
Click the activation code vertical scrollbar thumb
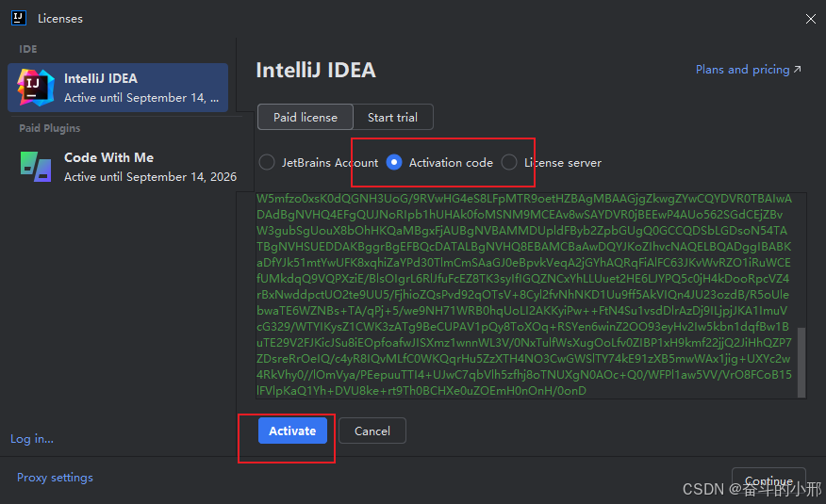pos(801,362)
